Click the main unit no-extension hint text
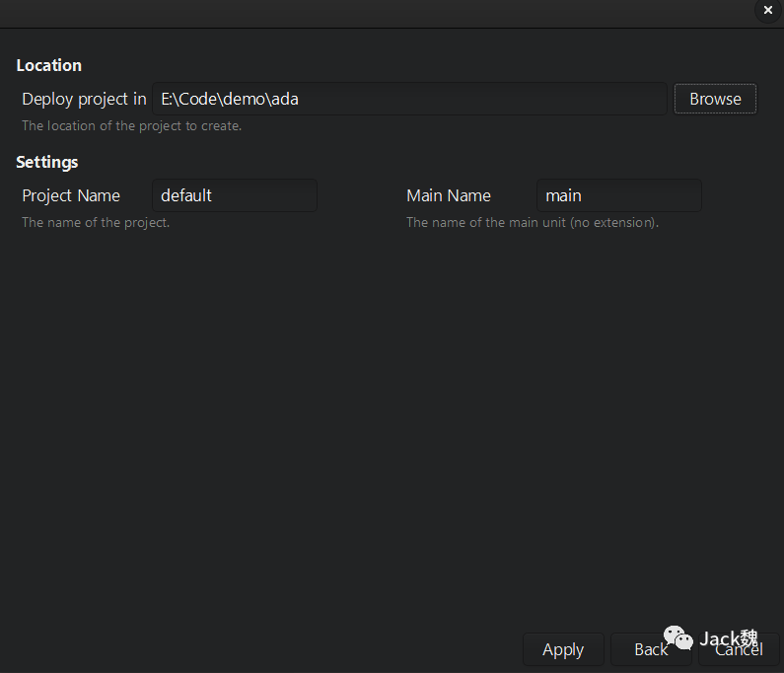The image size is (784, 673). pos(532,222)
